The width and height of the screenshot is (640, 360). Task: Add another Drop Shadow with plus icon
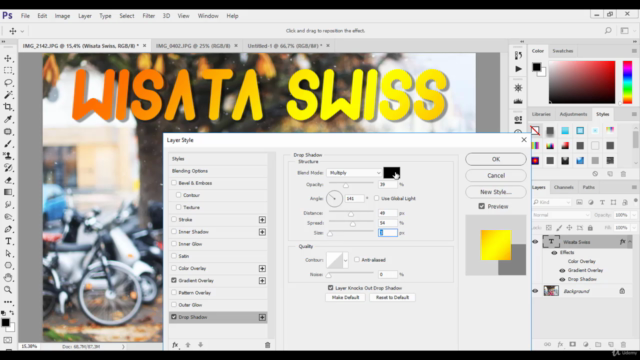click(262, 317)
